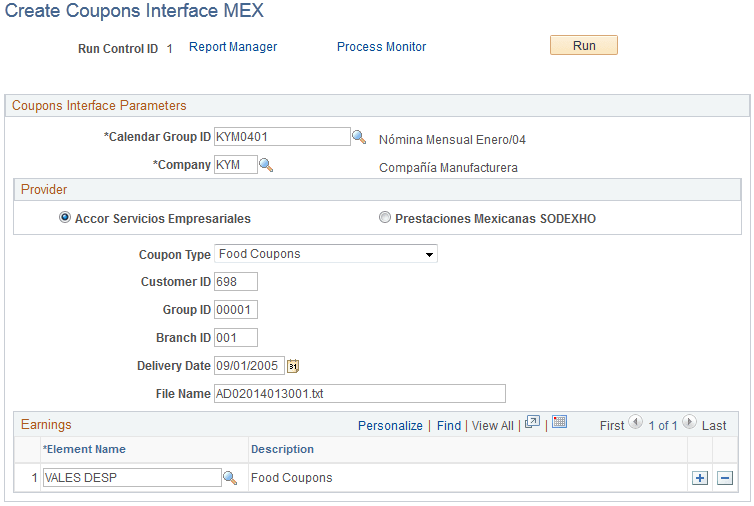Open Earnings grid in new window icon
Screen dimensions: 754x506
click(x=533, y=423)
